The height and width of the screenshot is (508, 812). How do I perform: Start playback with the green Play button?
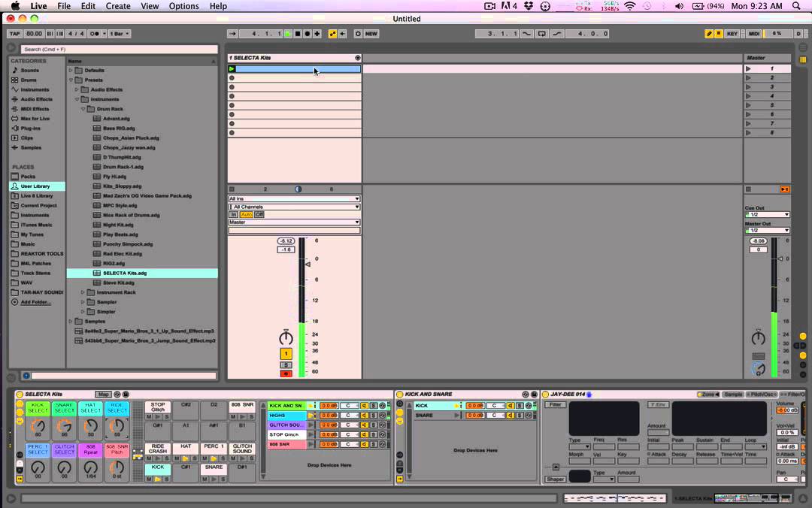(288, 34)
